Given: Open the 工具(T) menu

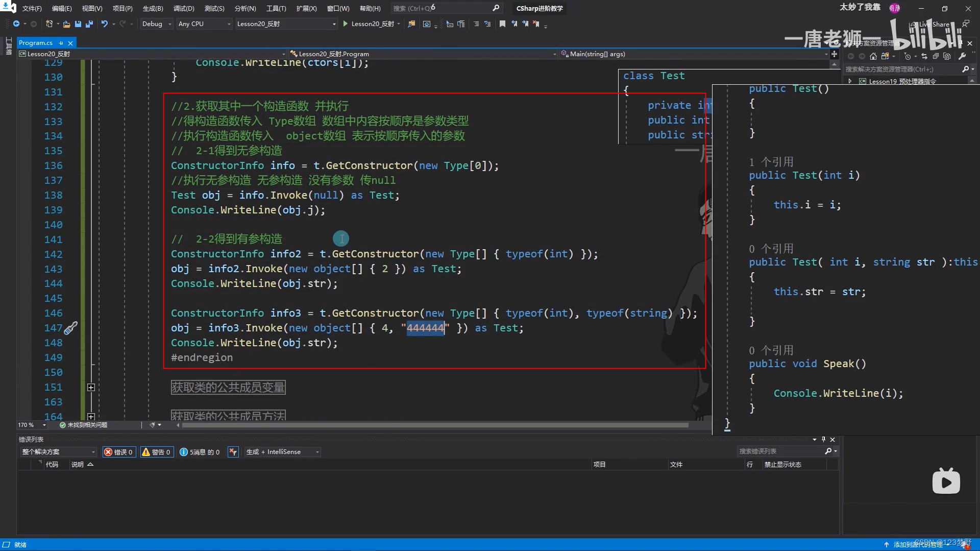Looking at the screenshot, I should tap(276, 8).
